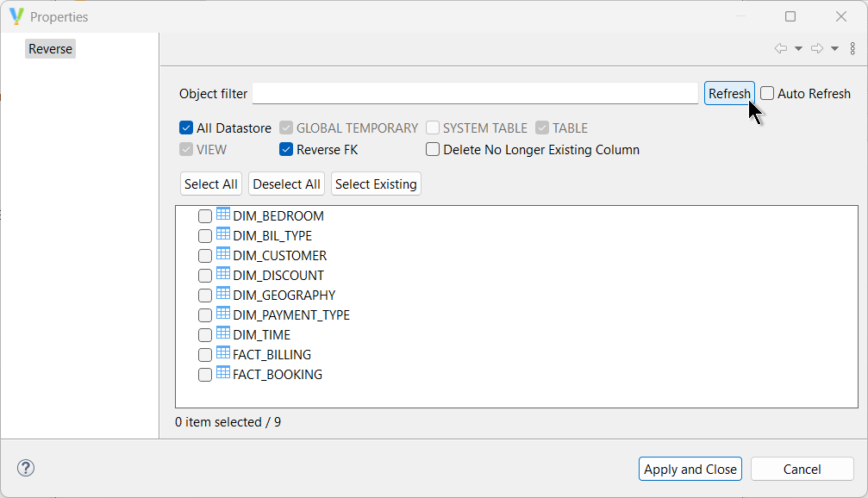Click the DIM_GEOGRAPHY table icon
868x498 pixels.
pos(223,294)
